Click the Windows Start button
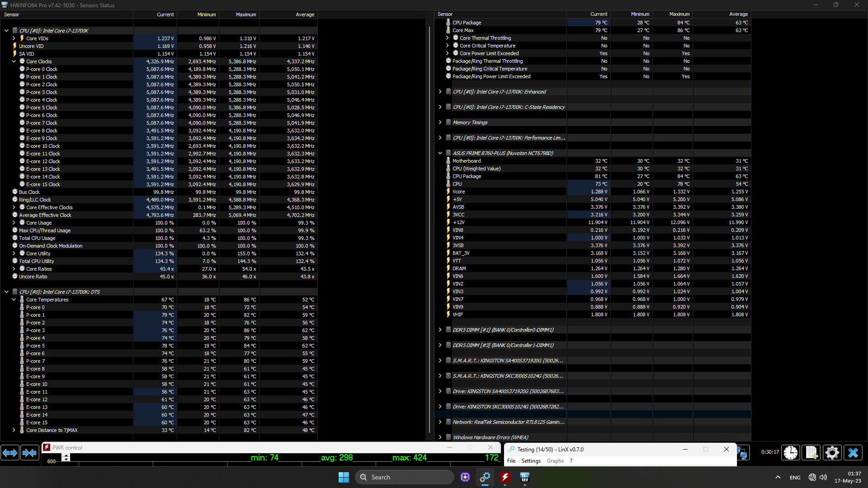Screen dimensions: 868x488 click(344, 477)
